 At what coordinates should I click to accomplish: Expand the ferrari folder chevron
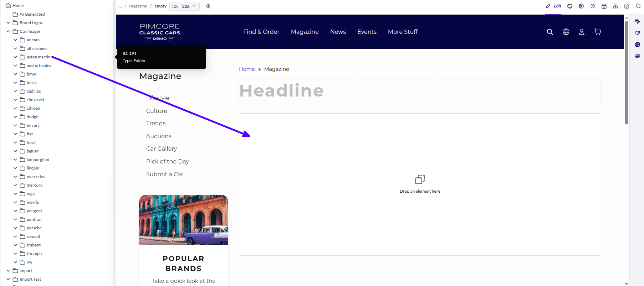click(x=15, y=125)
